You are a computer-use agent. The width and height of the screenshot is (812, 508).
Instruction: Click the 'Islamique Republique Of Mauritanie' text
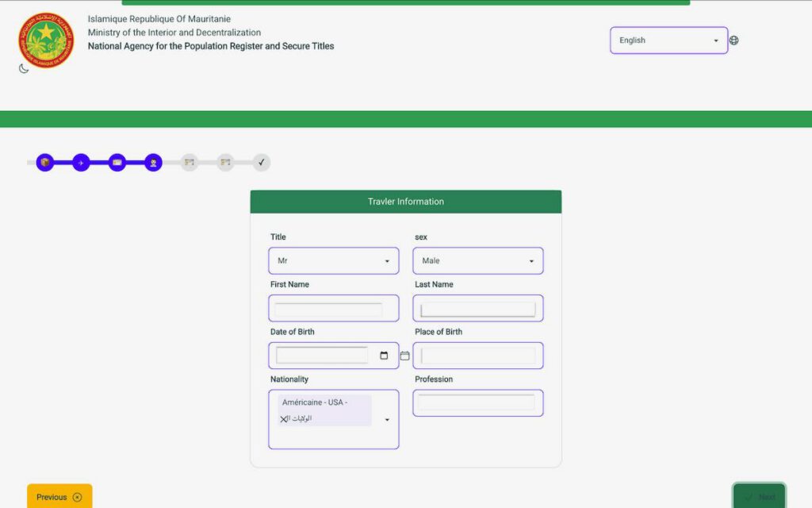pyautogui.click(x=159, y=19)
